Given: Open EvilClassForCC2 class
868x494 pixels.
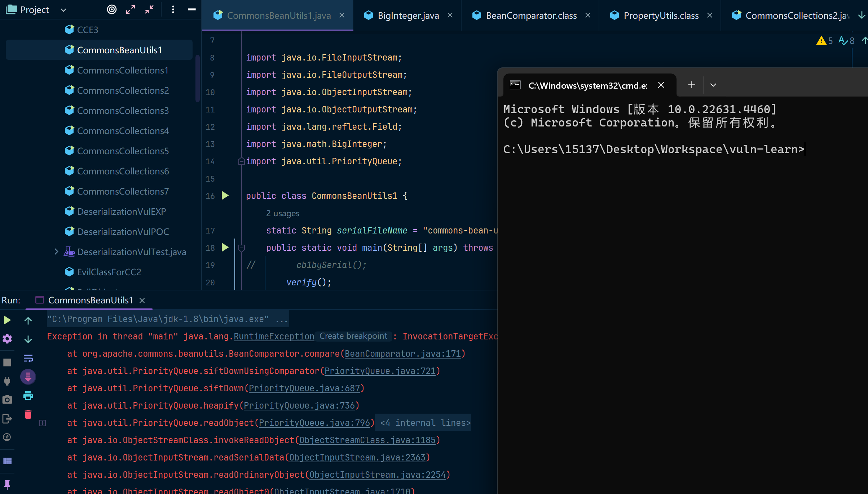Looking at the screenshot, I should click(x=109, y=272).
